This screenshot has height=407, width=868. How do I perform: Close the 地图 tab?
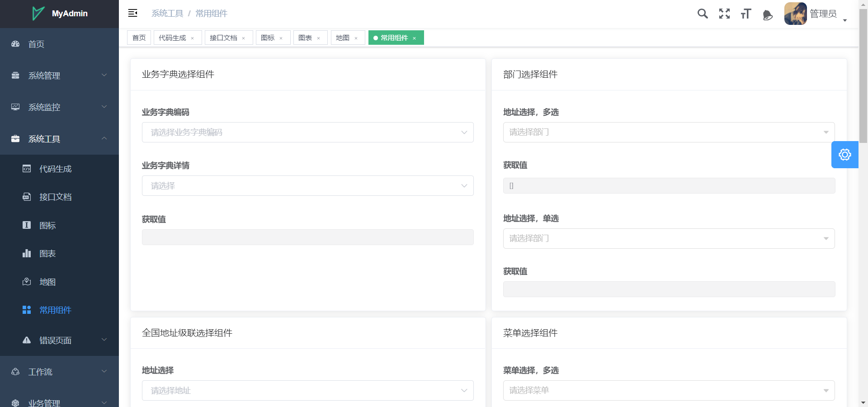point(356,38)
